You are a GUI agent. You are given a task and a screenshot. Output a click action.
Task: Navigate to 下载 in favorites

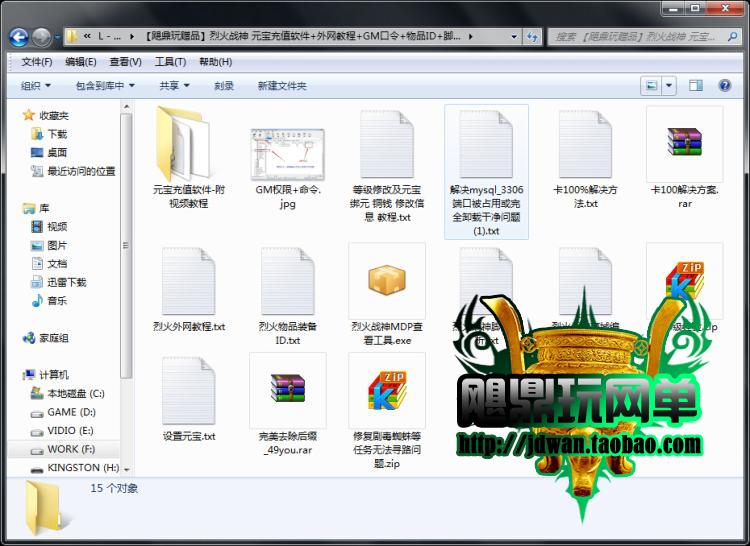pyautogui.click(x=57, y=134)
